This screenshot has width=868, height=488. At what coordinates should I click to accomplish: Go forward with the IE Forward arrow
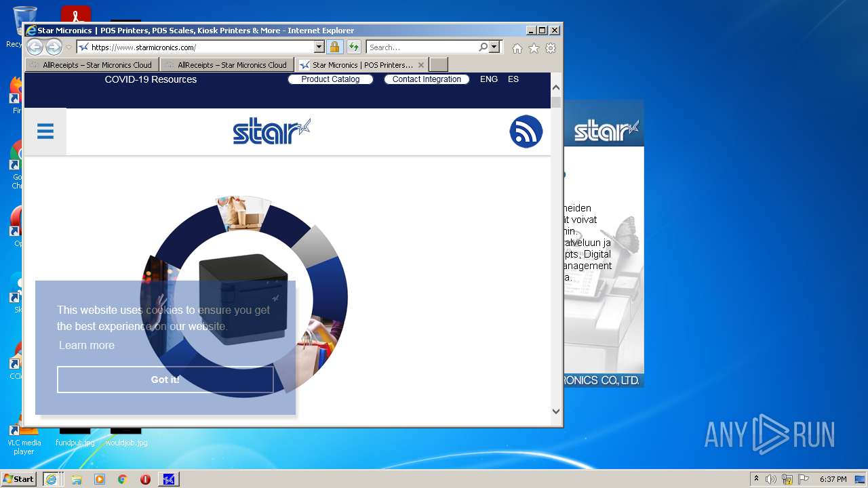coord(54,47)
